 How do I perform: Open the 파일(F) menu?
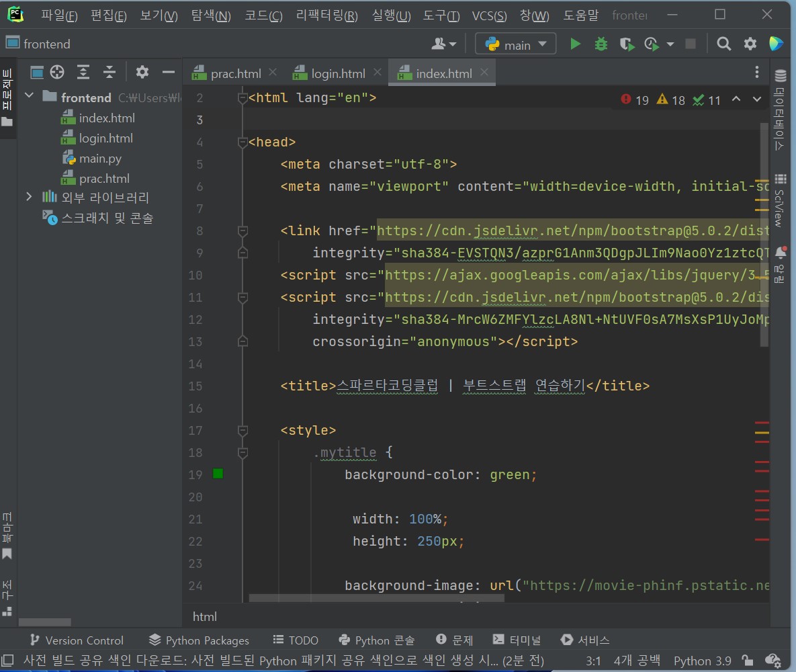point(59,15)
